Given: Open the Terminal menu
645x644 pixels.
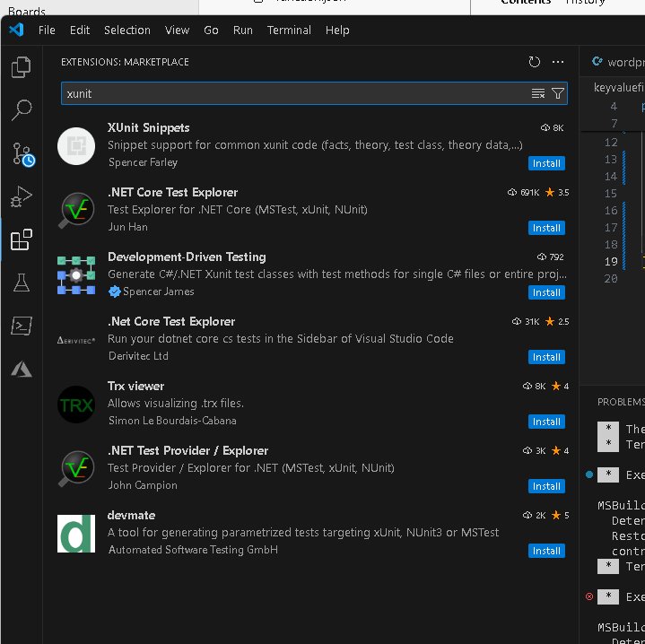Looking at the screenshot, I should pyautogui.click(x=289, y=30).
